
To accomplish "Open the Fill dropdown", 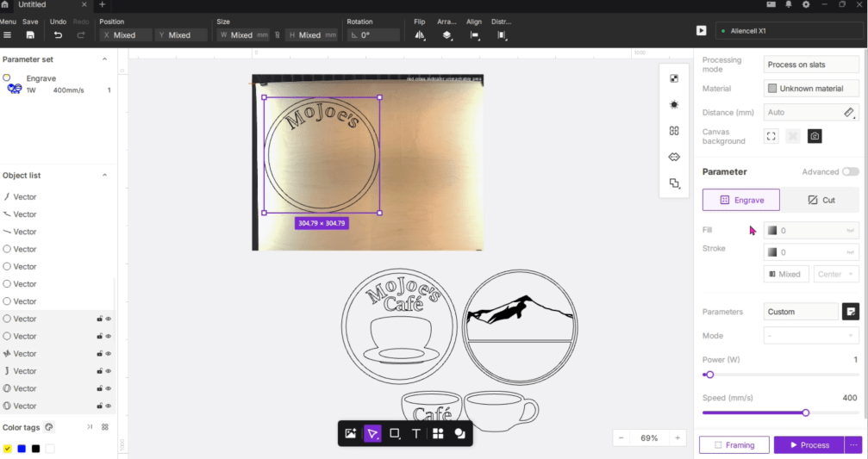I will [811, 231].
